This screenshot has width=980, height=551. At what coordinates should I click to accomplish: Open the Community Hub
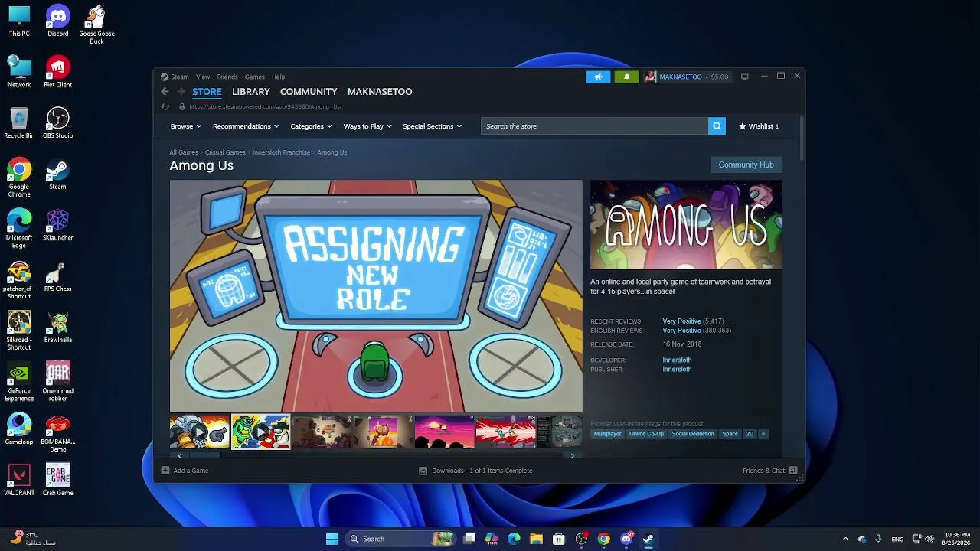pos(746,165)
